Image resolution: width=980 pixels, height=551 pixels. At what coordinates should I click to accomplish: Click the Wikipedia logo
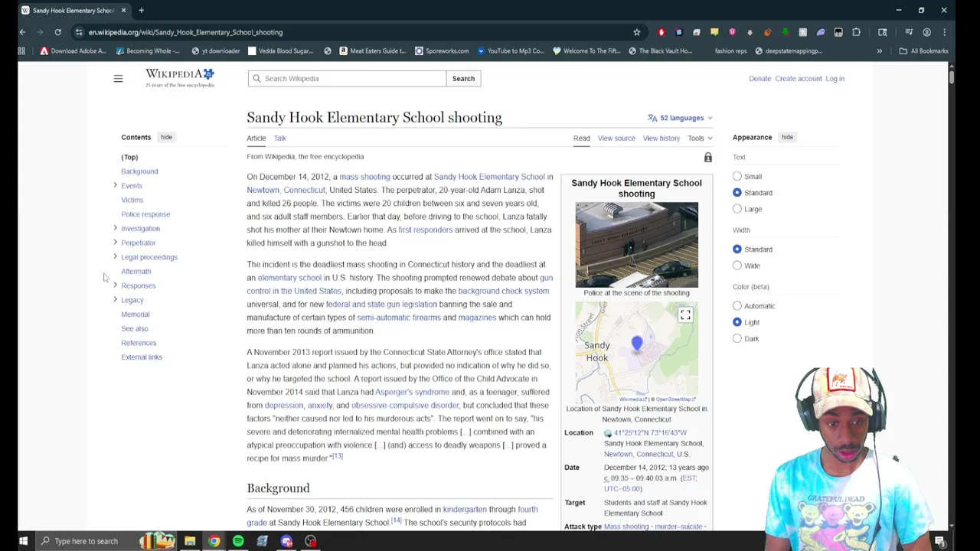pos(180,78)
